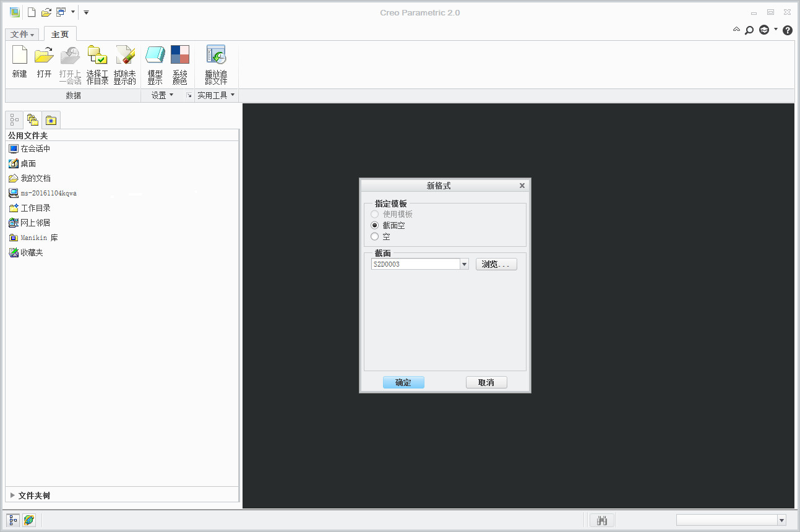The image size is (800, 532).
Task: Close the 新格式 dialog
Action: (x=522, y=186)
